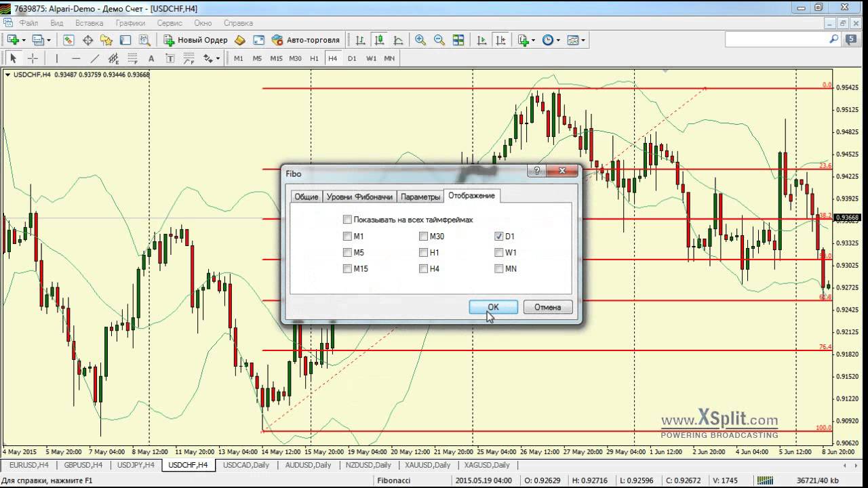
Task: Open the Navigator folder-star icon
Action: click(x=106, y=40)
